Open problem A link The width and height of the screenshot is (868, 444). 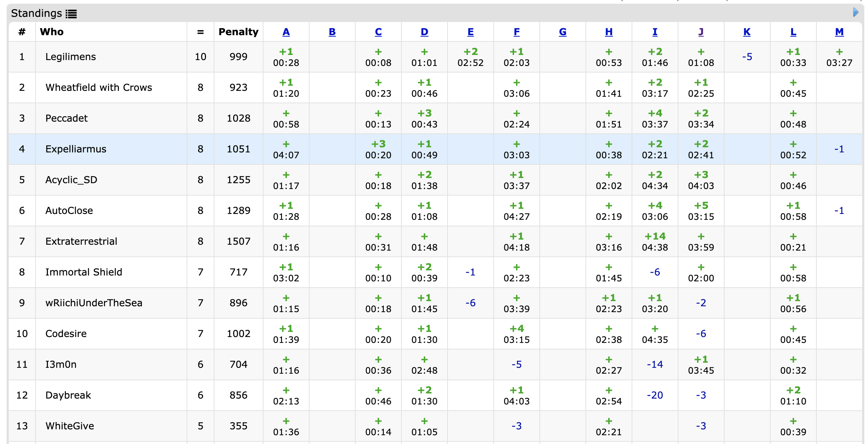click(x=286, y=32)
